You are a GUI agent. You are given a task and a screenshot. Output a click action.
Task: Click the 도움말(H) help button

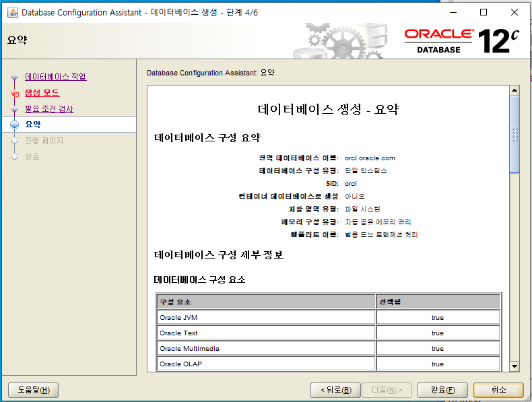click(33, 390)
